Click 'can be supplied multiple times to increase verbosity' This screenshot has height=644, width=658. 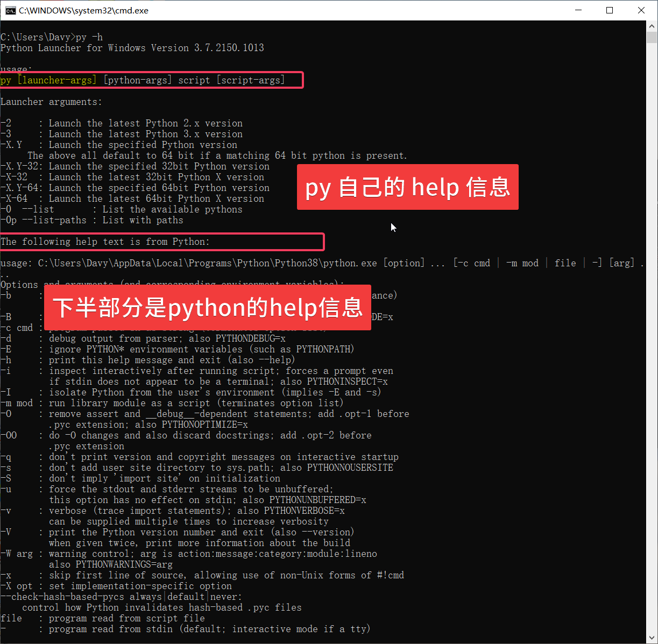coord(189,521)
